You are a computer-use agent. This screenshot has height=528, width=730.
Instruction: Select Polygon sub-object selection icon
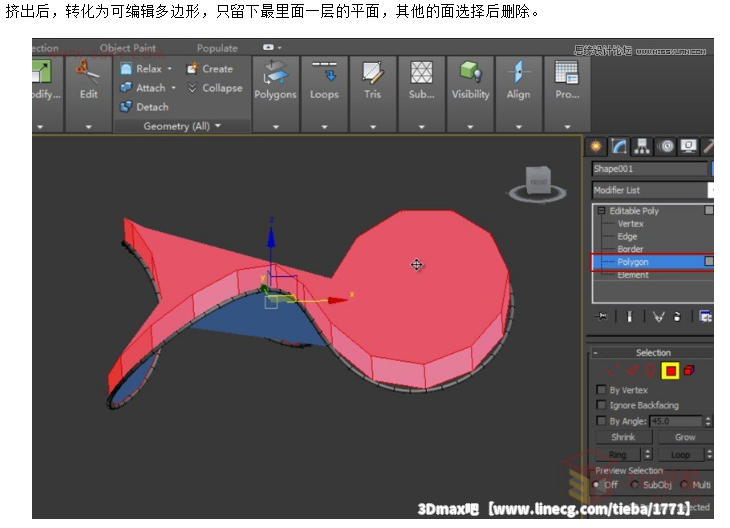click(670, 371)
